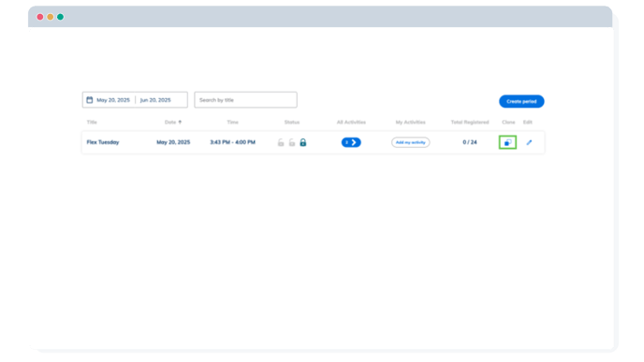
Task: Close the window with red button
Action: [40, 17]
